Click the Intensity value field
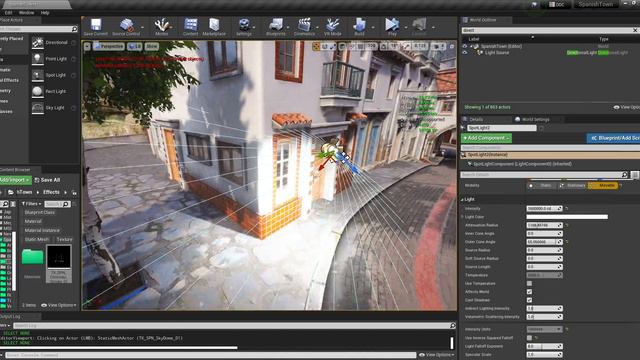Image resolution: width=640 pixels, height=360 pixels. 544,209
